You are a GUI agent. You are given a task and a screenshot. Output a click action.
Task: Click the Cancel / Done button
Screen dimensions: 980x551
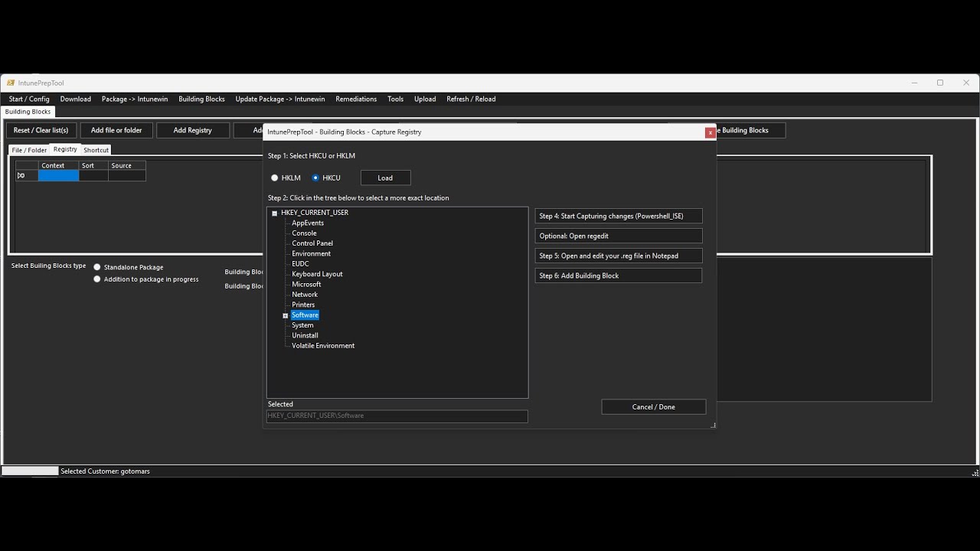653,406
